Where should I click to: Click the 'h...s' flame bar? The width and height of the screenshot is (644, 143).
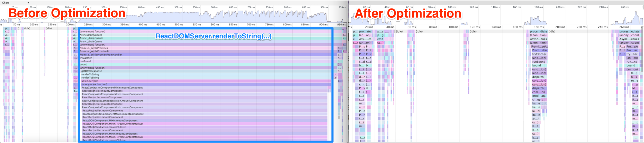coord(634,77)
